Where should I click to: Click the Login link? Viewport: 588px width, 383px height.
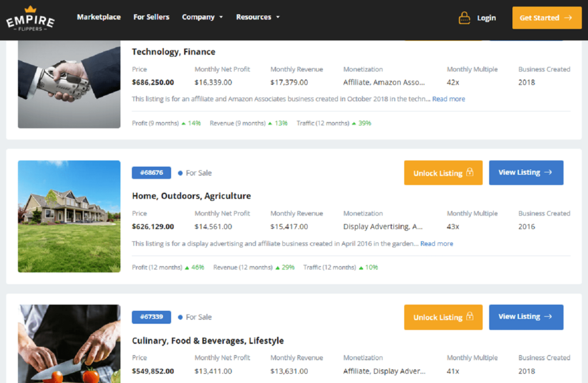(x=486, y=18)
